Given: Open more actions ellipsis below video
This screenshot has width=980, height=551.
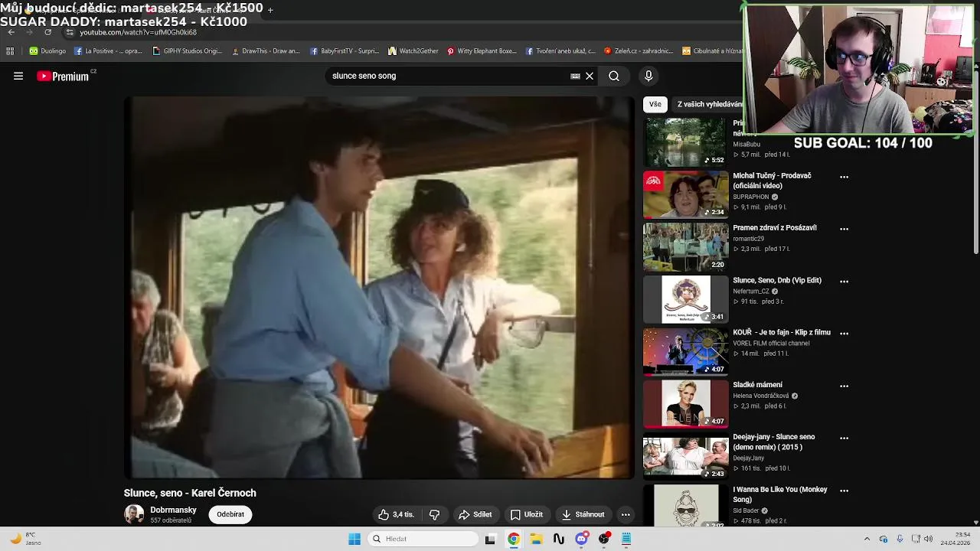Looking at the screenshot, I should click(626, 514).
